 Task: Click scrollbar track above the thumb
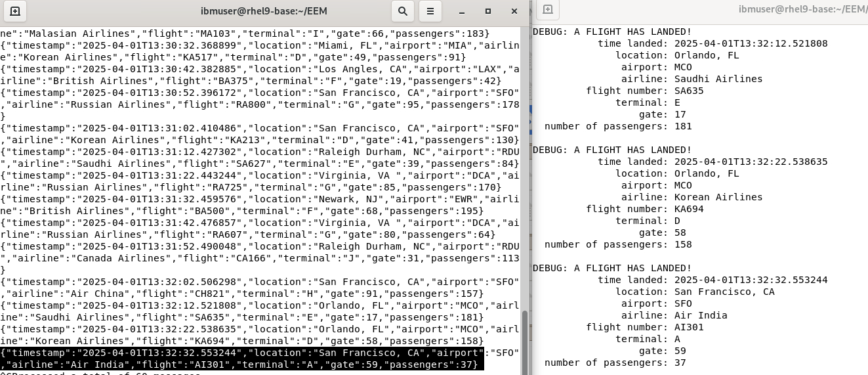coord(524,164)
